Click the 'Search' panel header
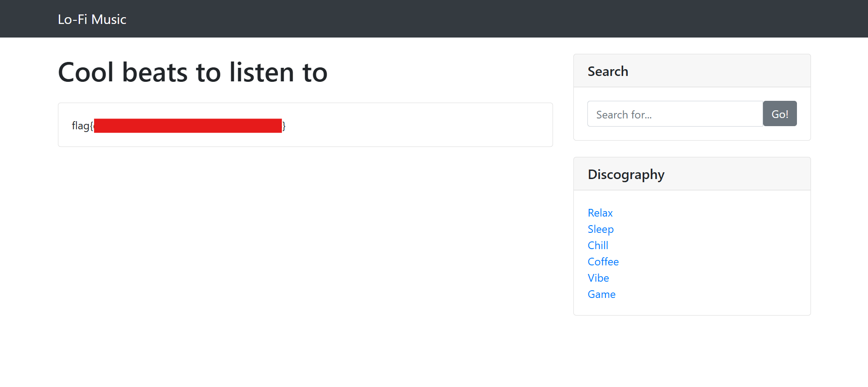The image size is (868, 387). pos(692,71)
